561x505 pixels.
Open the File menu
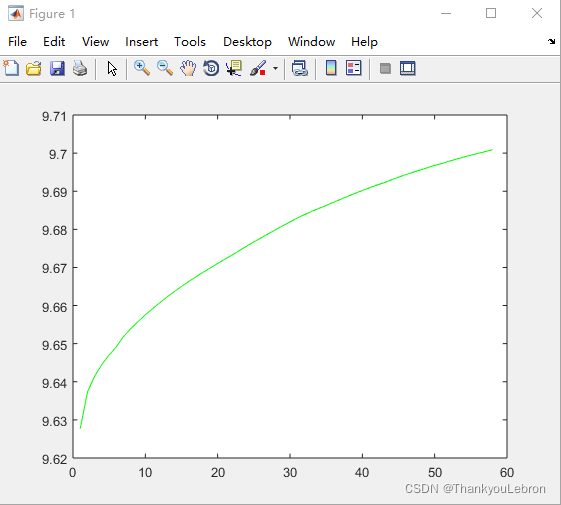click(x=17, y=42)
